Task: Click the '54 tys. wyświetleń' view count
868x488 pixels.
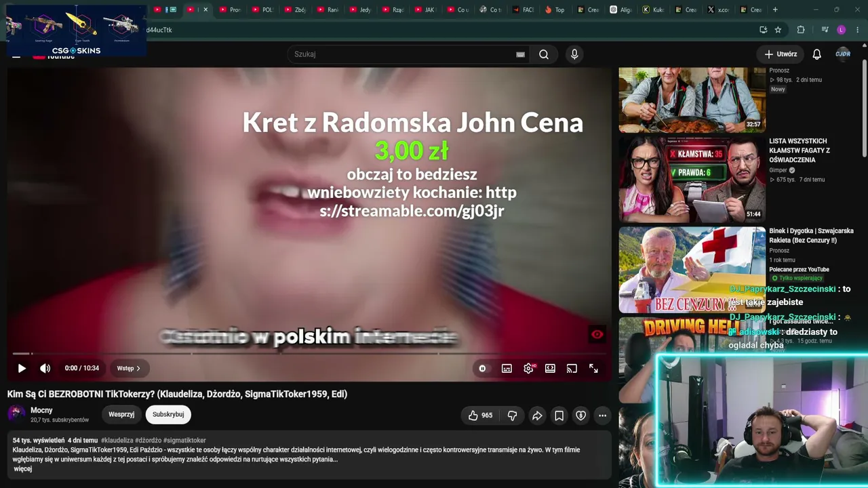Action: 39,441
